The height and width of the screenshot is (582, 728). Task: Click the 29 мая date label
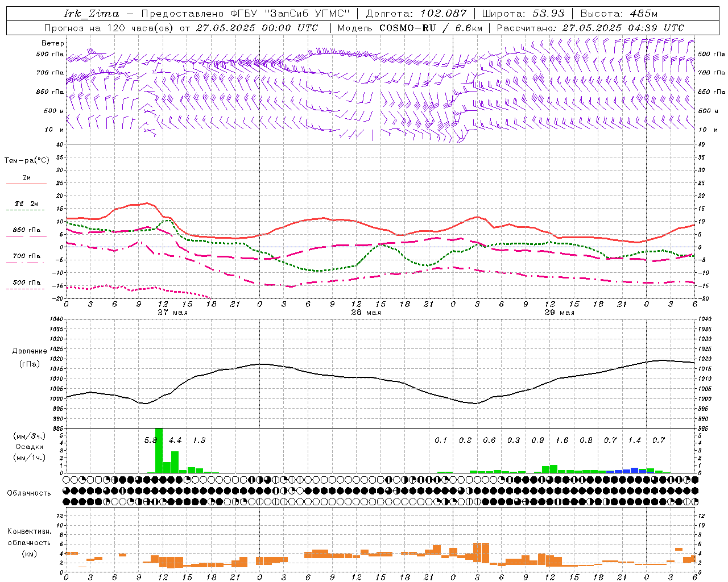[x=559, y=313]
